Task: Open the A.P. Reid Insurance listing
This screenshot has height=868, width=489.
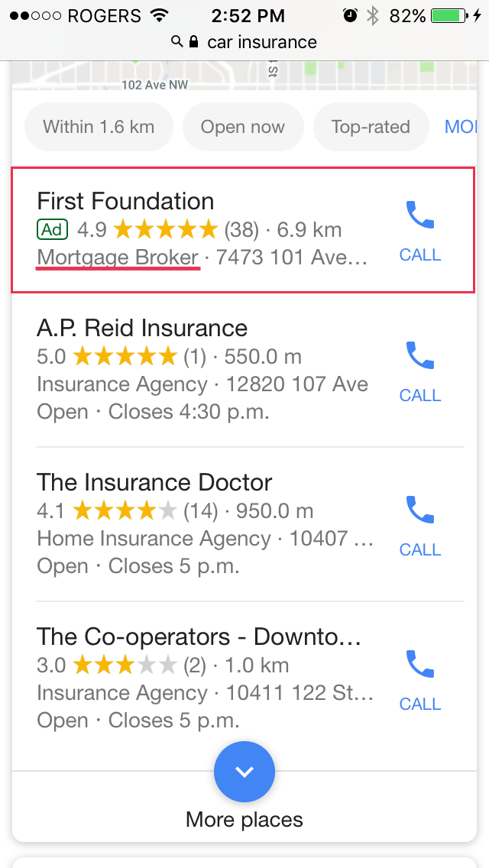Action: [143, 329]
